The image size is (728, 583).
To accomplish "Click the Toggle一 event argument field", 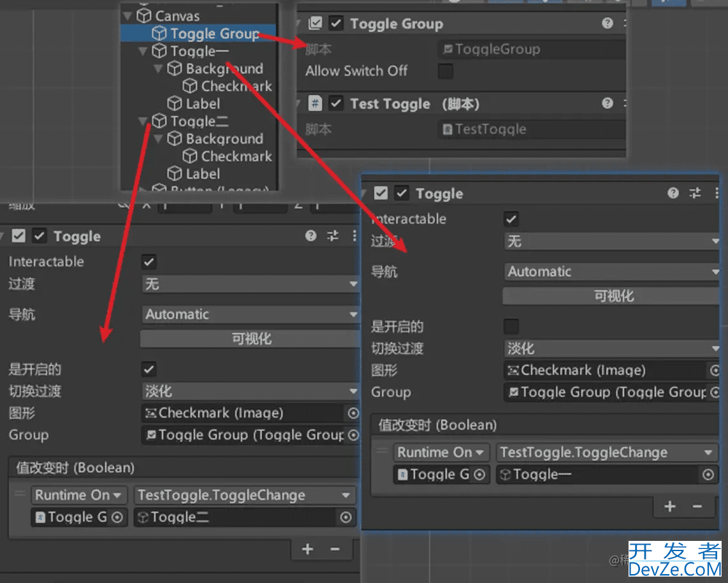I will [608, 475].
